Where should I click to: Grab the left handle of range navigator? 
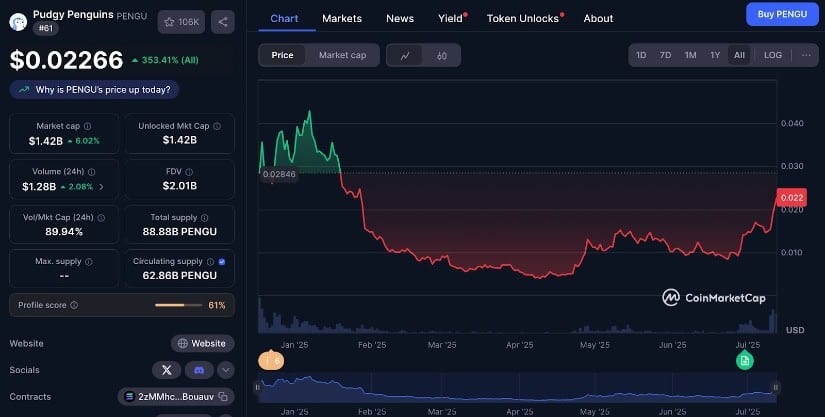coord(258,388)
